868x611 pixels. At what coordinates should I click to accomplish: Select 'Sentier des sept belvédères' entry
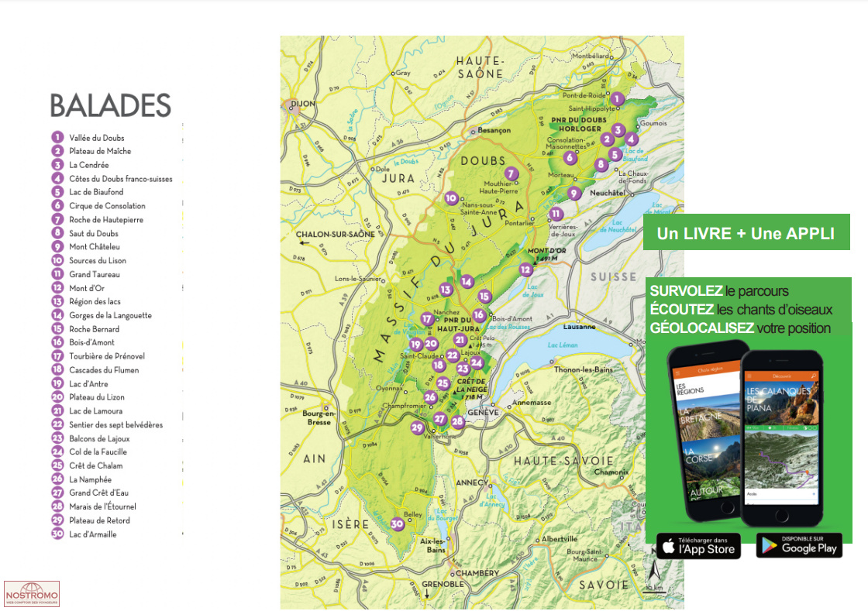115,424
